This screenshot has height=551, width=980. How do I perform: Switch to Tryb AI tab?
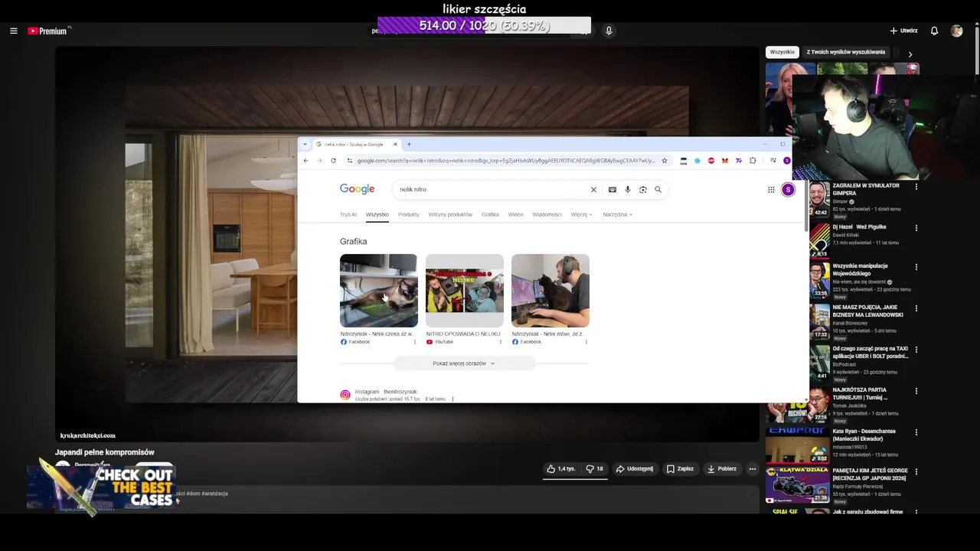(x=348, y=214)
